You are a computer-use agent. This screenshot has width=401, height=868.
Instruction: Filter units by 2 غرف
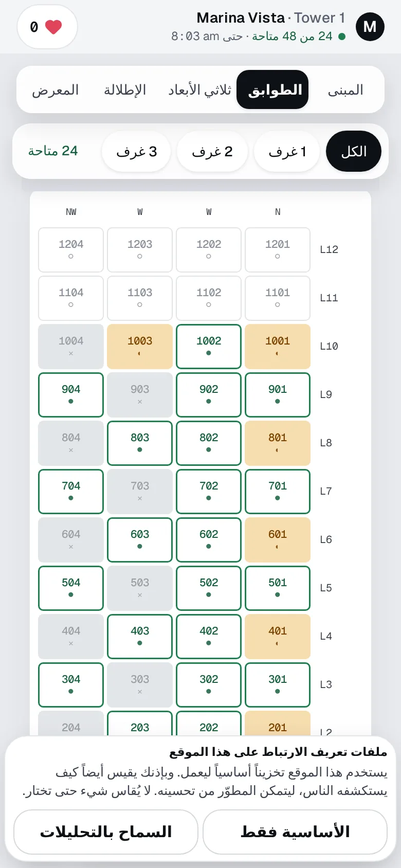coord(212,151)
